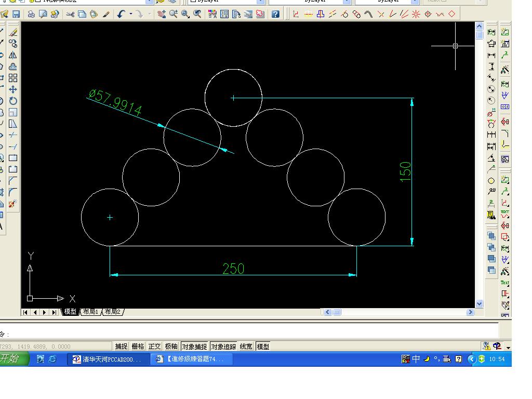Toggle 对象追踪 object tracking

tap(223, 347)
